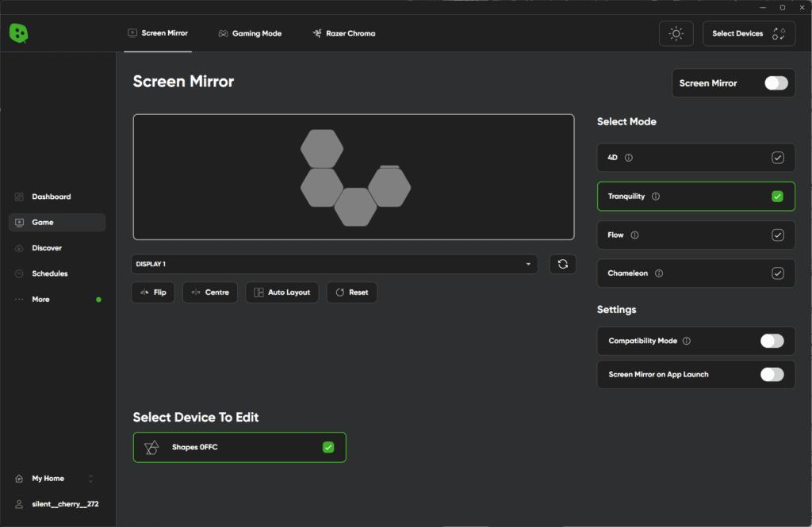812x527 pixels.
Task: Turn on Compatibility Mode toggle
Action: [772, 341]
